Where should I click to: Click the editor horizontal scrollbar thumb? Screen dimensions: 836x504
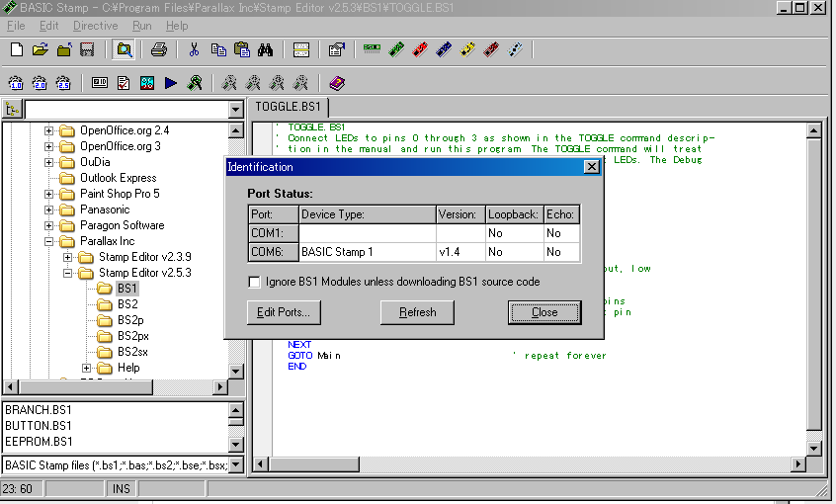tap(313, 464)
